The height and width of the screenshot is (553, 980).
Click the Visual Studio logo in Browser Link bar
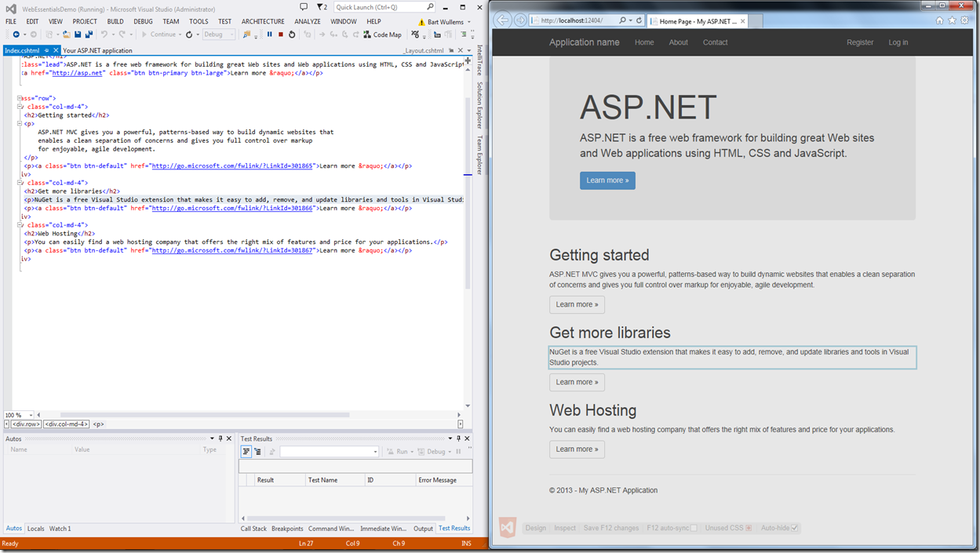point(508,527)
